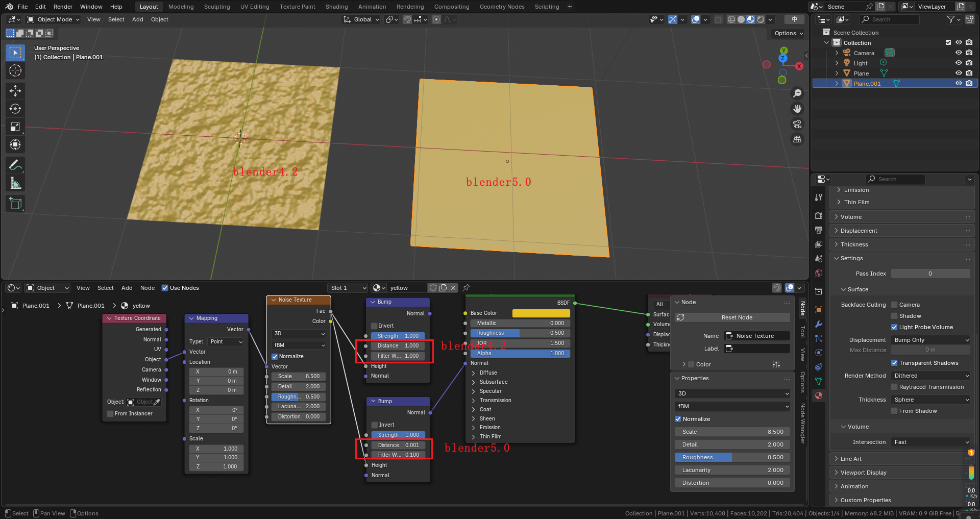Enable Backface Culling Camera checkbox
This screenshot has height=519, width=980.
pyautogui.click(x=894, y=305)
